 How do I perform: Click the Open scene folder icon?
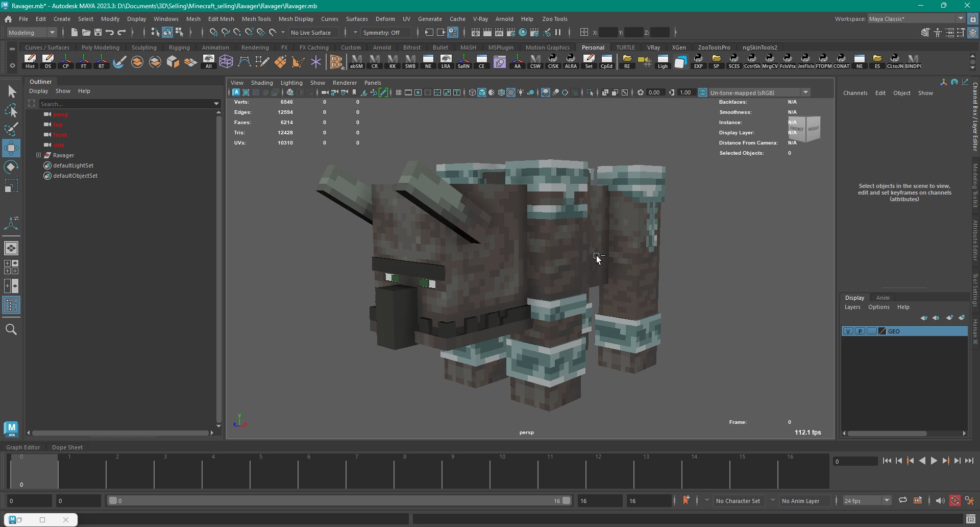point(86,32)
